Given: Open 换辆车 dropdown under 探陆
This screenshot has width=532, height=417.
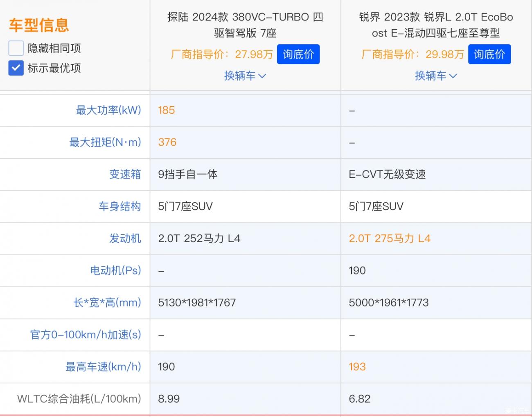Looking at the screenshot, I should 245,76.
